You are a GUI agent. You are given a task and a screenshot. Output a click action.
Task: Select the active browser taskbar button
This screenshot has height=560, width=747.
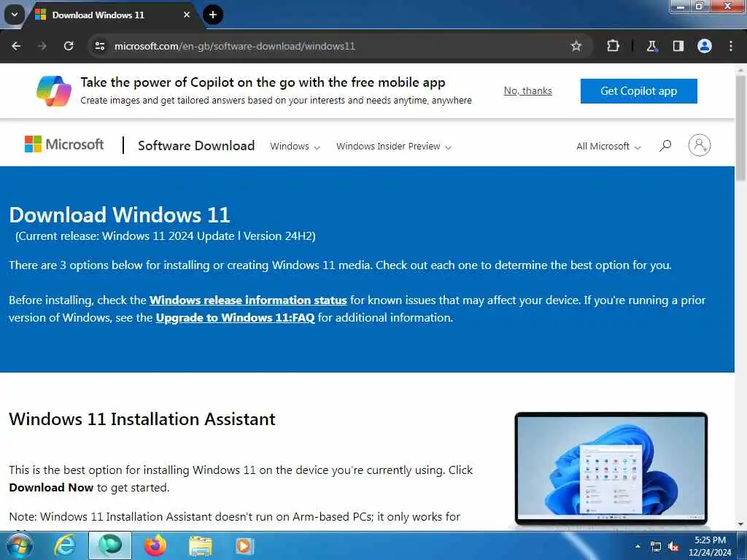tap(110, 545)
